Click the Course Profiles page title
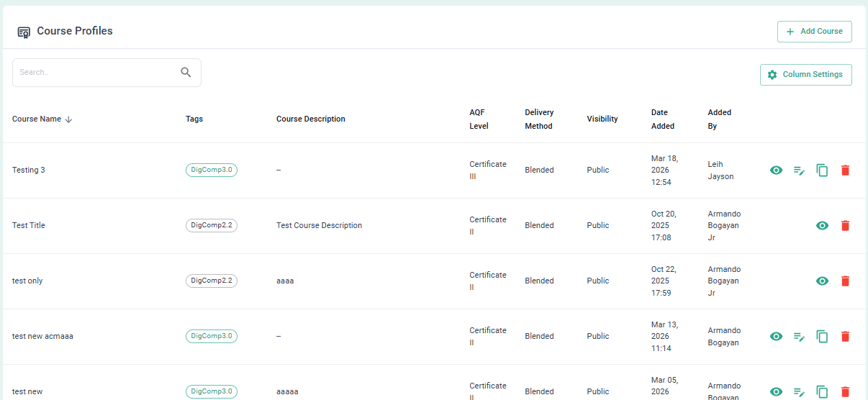 coord(75,31)
